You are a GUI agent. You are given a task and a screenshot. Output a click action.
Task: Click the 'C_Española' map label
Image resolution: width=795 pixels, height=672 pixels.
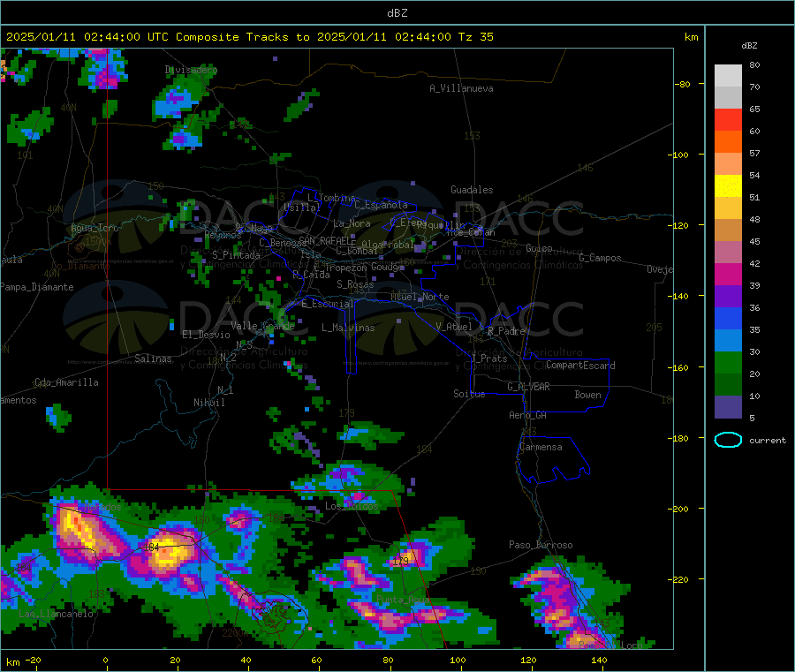[381, 205]
